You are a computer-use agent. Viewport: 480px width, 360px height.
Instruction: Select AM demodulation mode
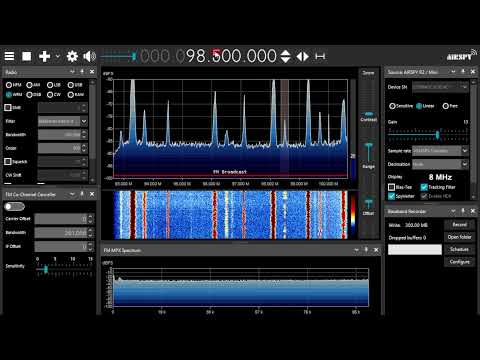[x=33, y=85]
